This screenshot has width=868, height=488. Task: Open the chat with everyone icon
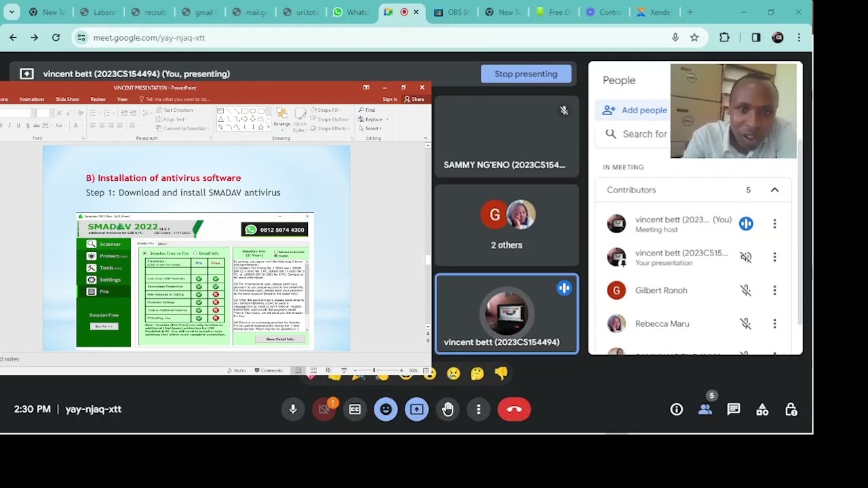pos(734,409)
